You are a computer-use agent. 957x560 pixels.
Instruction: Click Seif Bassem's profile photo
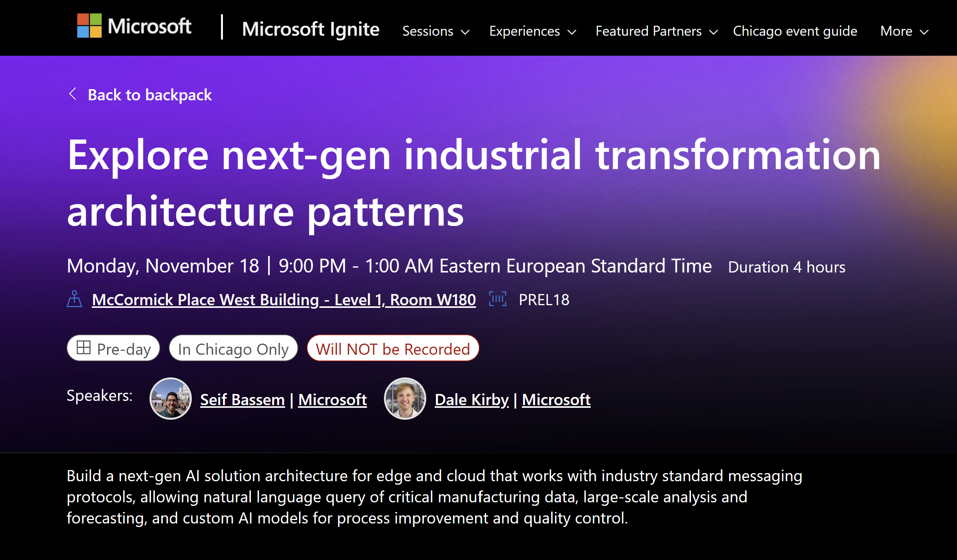point(170,399)
